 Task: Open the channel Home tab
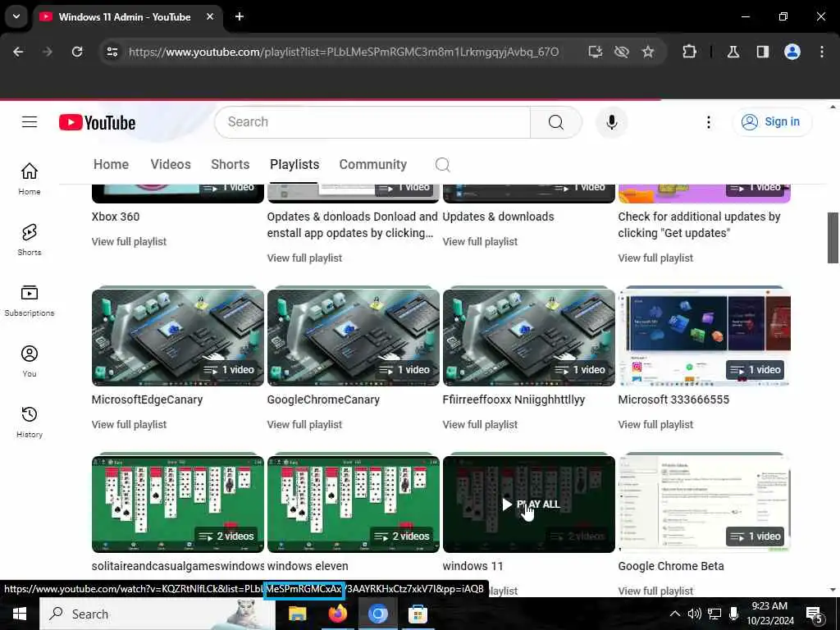pos(111,164)
